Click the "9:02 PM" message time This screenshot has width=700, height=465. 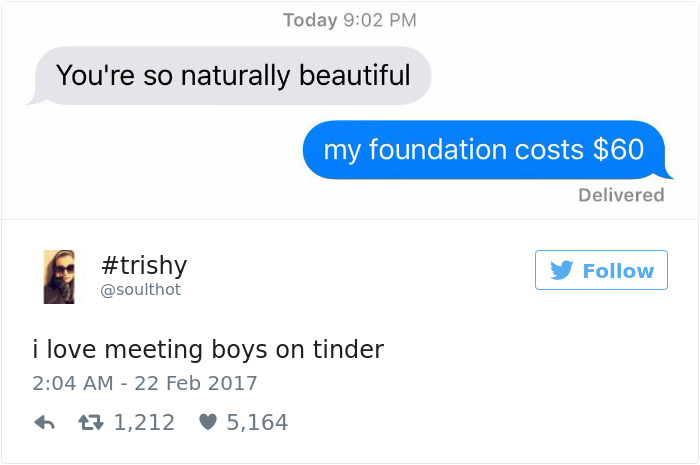(380, 20)
